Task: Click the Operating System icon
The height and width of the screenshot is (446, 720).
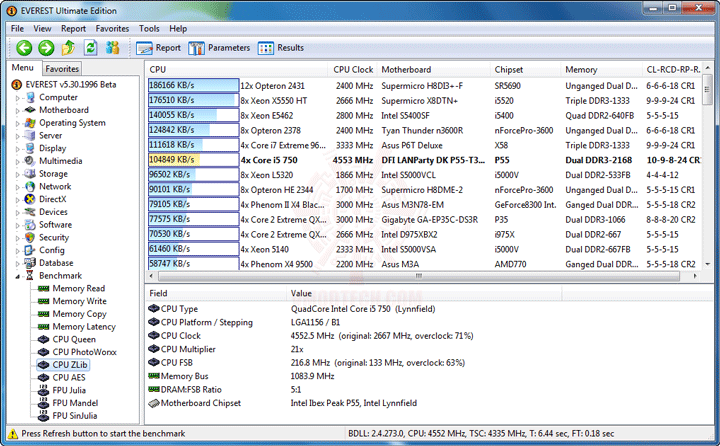Action: click(30, 123)
